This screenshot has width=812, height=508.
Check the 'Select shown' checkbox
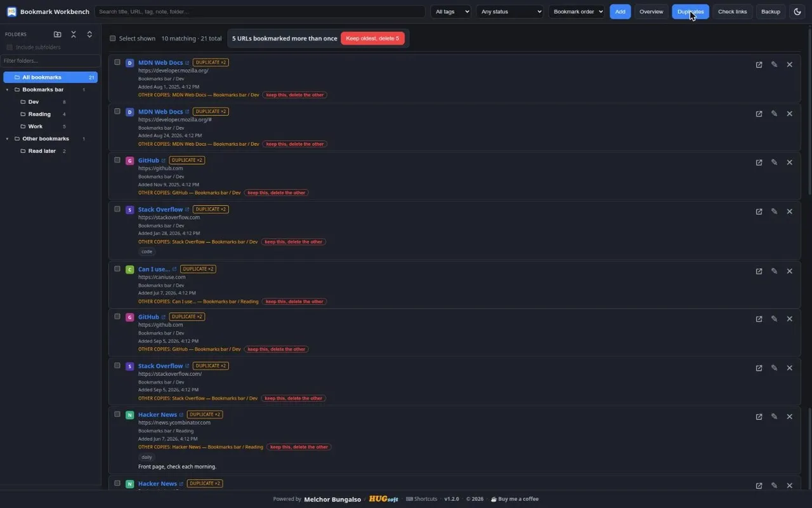click(113, 39)
